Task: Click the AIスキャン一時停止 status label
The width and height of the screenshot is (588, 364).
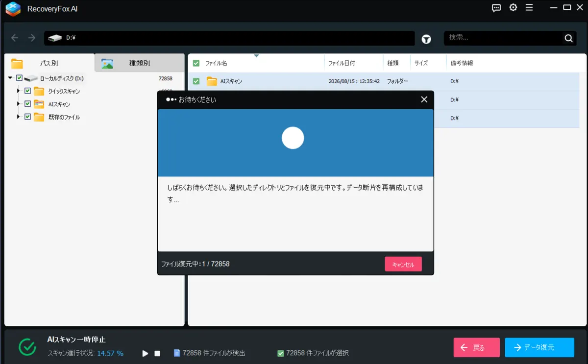Action: (76, 340)
